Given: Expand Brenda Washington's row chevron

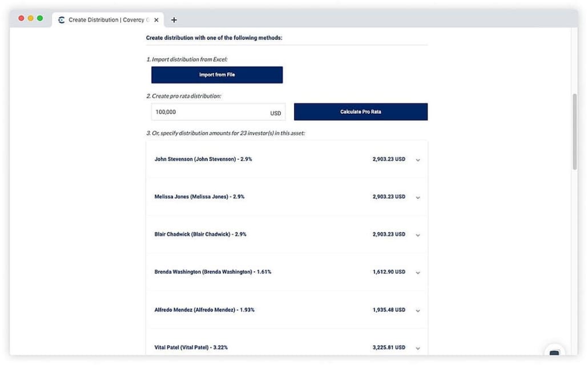Looking at the screenshot, I should 418,273.
